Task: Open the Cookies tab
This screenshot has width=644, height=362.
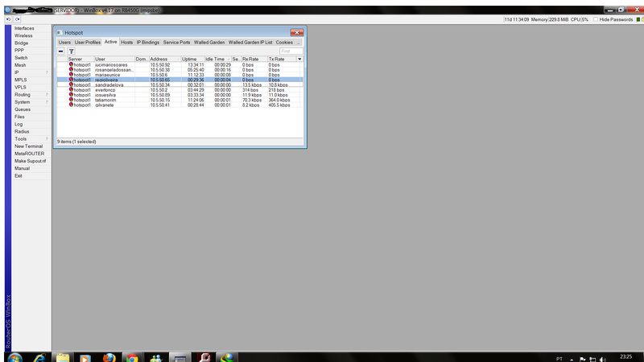Action: point(284,43)
